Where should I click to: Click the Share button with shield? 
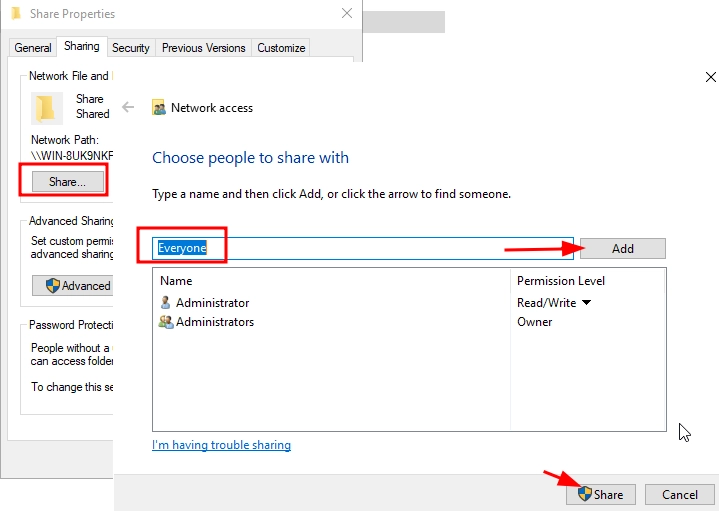point(601,494)
